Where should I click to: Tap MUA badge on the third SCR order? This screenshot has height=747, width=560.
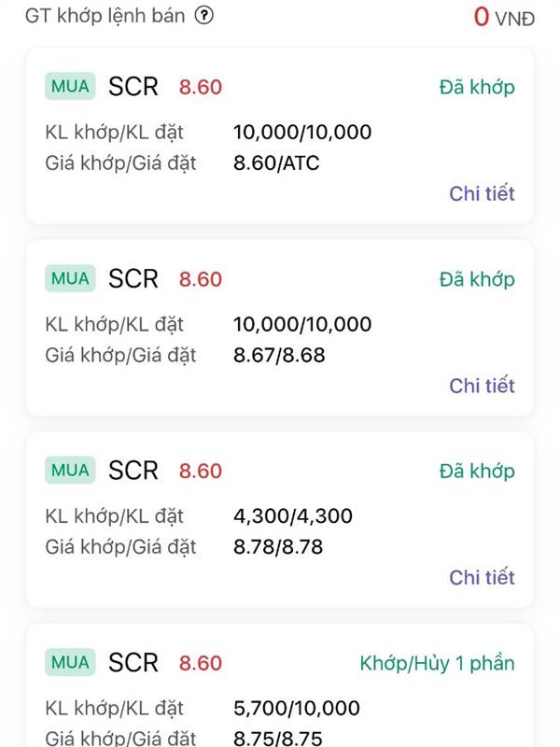click(71, 471)
